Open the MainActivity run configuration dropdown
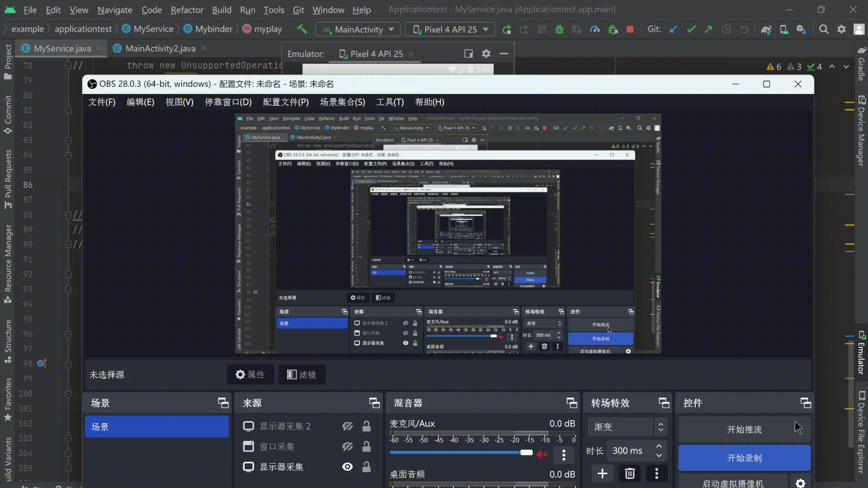Screen dimensions: 868x488 [x=358, y=29]
